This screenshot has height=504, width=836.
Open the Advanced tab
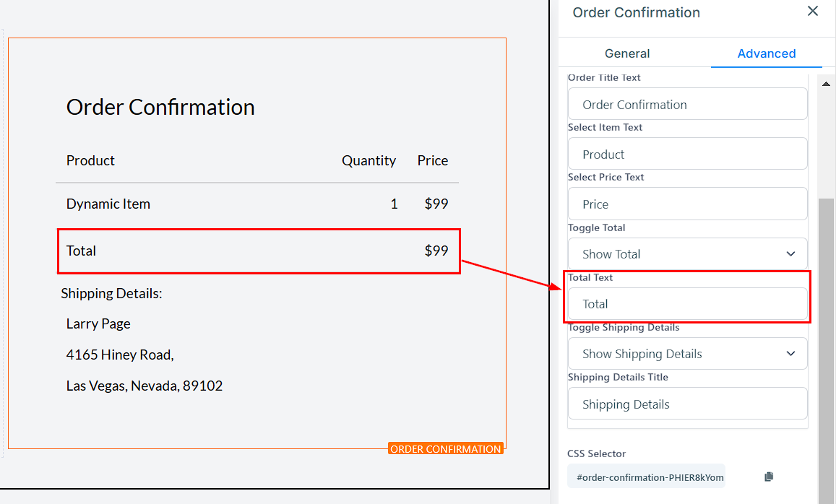766,53
